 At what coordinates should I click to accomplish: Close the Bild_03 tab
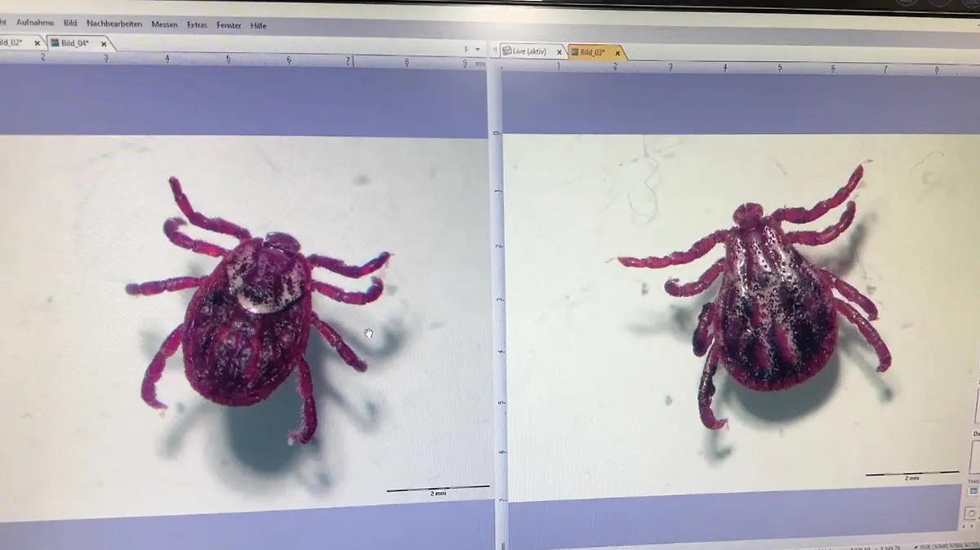[x=617, y=54]
